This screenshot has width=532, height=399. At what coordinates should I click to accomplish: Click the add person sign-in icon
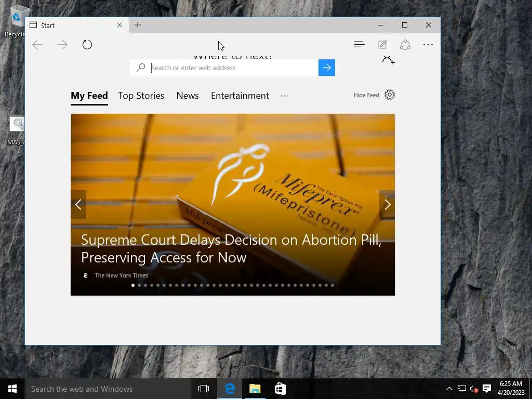pos(388,60)
